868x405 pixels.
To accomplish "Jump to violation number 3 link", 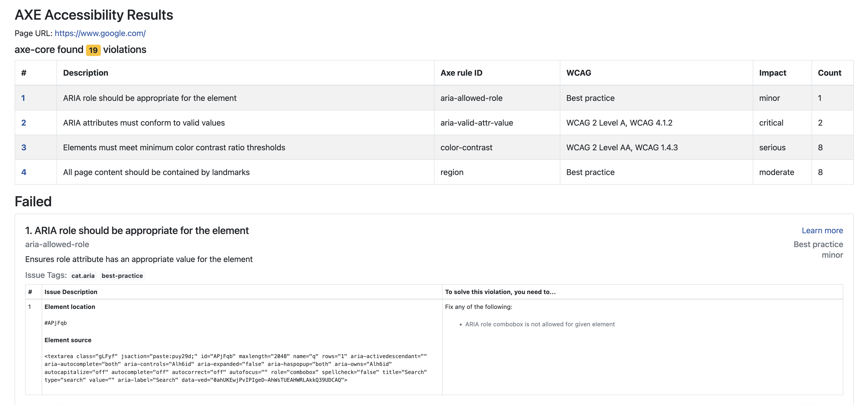I will click(x=24, y=147).
